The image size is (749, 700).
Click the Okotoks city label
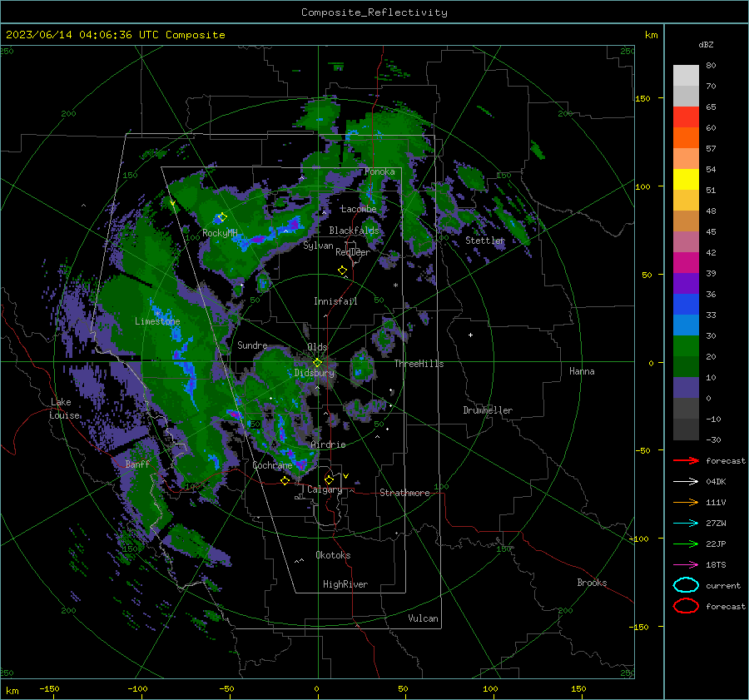click(x=333, y=555)
